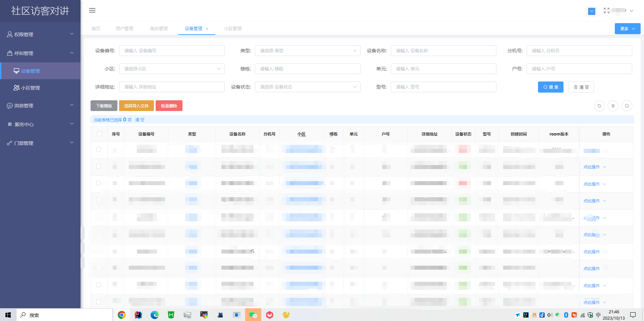The width and height of the screenshot is (644, 321).
Task: Open WeChat from the taskbar
Action: [253, 315]
